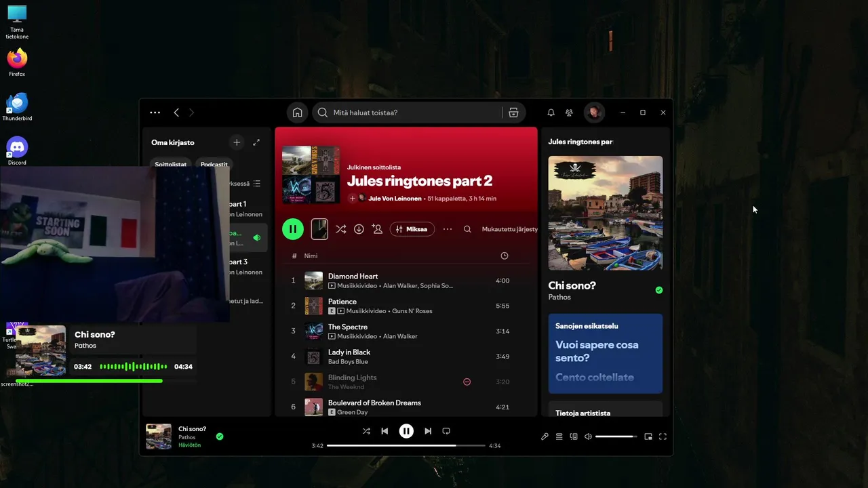Open lyrics microphone icon
The image size is (868, 488).
(x=545, y=436)
